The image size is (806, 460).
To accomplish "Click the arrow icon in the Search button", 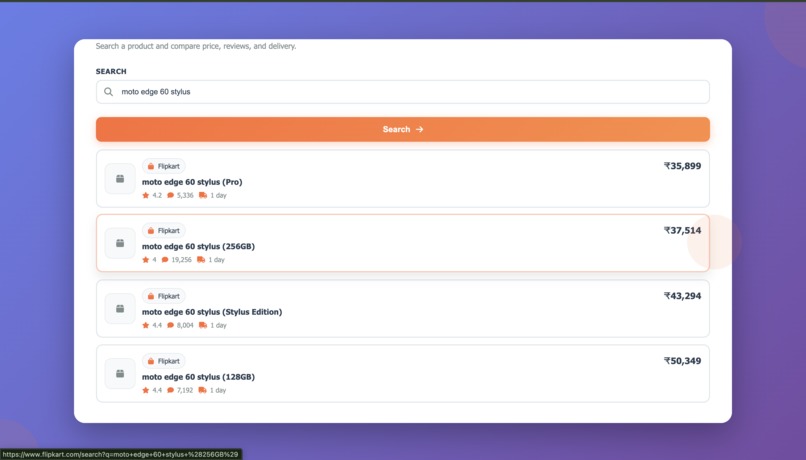I will (419, 130).
